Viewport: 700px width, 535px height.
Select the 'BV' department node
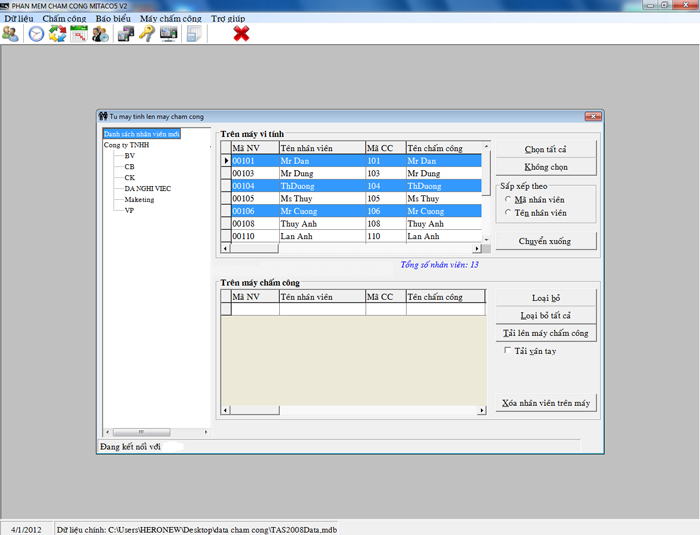coord(129,155)
